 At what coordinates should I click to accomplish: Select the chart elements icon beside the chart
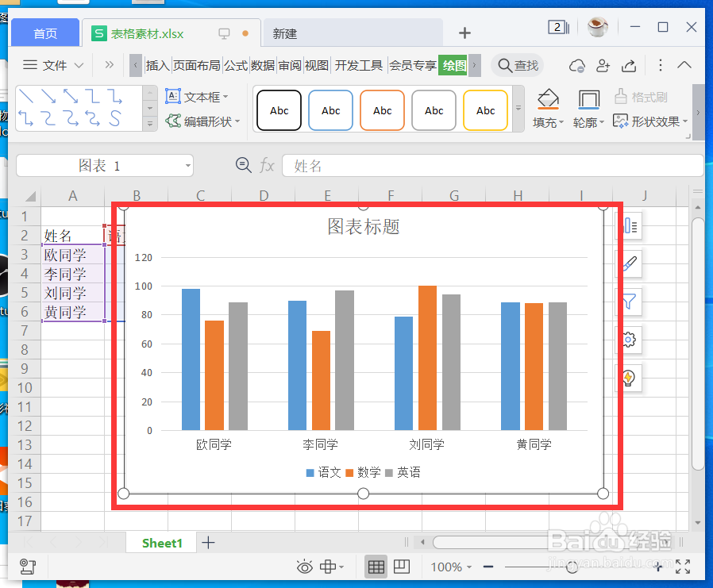point(629,226)
